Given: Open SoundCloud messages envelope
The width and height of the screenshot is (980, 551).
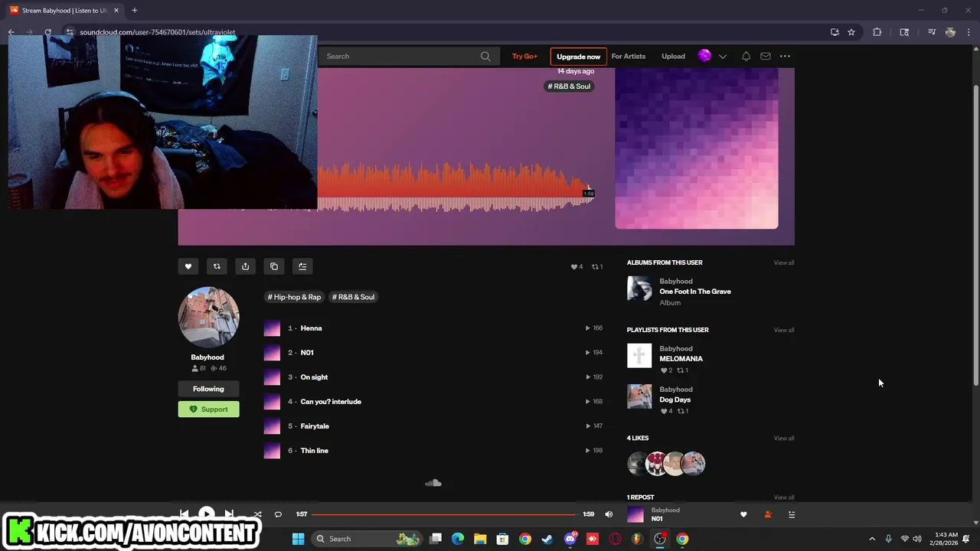Looking at the screenshot, I should point(766,56).
